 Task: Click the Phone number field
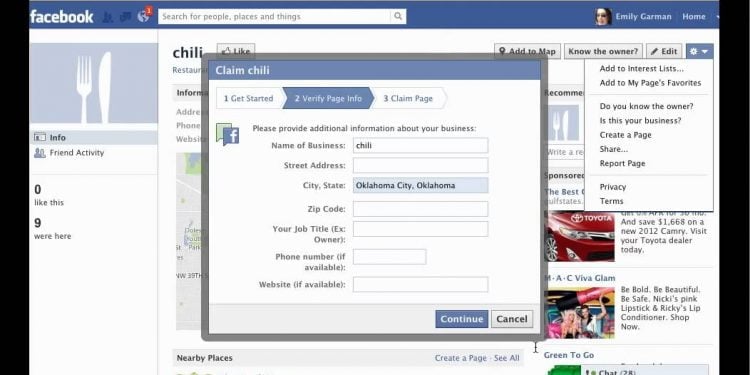pyautogui.click(x=389, y=256)
